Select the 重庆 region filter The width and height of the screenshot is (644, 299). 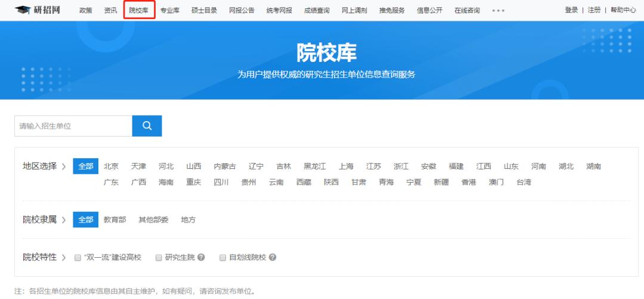click(x=194, y=182)
